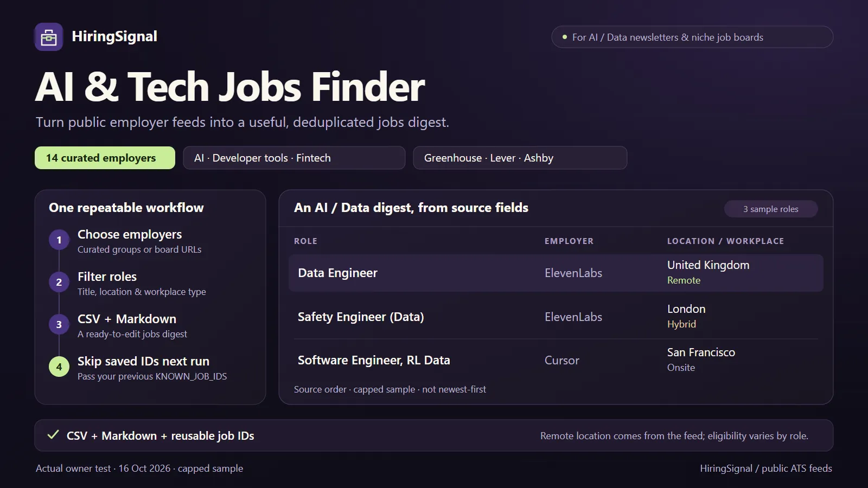Click the Choose employers step title
The image size is (868, 488).
[130, 234]
